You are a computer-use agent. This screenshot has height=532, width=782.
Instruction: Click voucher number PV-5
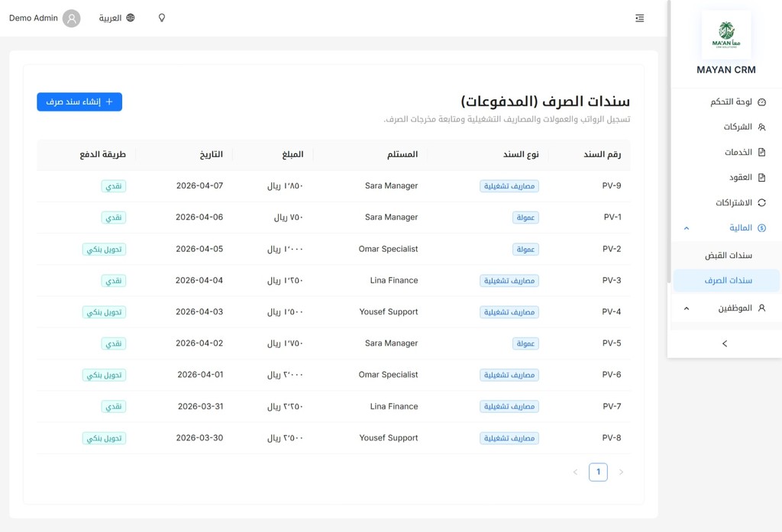pyautogui.click(x=612, y=343)
